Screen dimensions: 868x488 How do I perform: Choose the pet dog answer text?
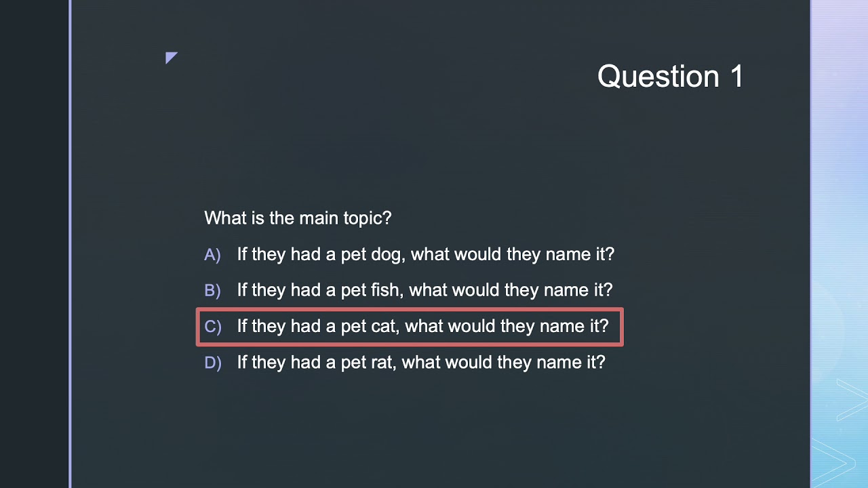(x=425, y=255)
